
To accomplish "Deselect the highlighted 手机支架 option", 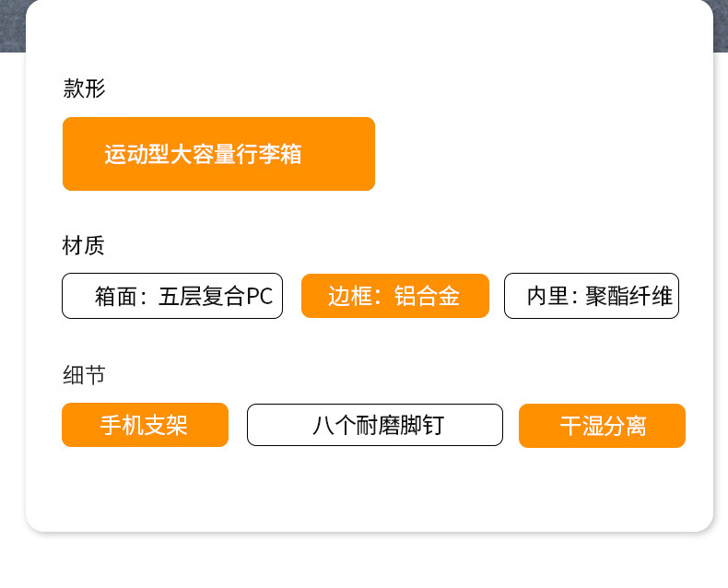I will 145,425.
